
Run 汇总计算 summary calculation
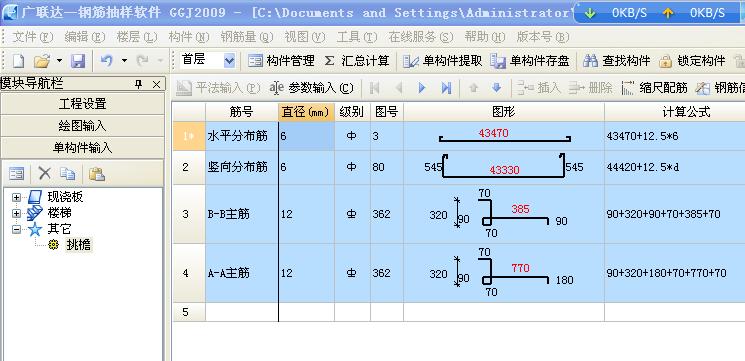click(357, 61)
